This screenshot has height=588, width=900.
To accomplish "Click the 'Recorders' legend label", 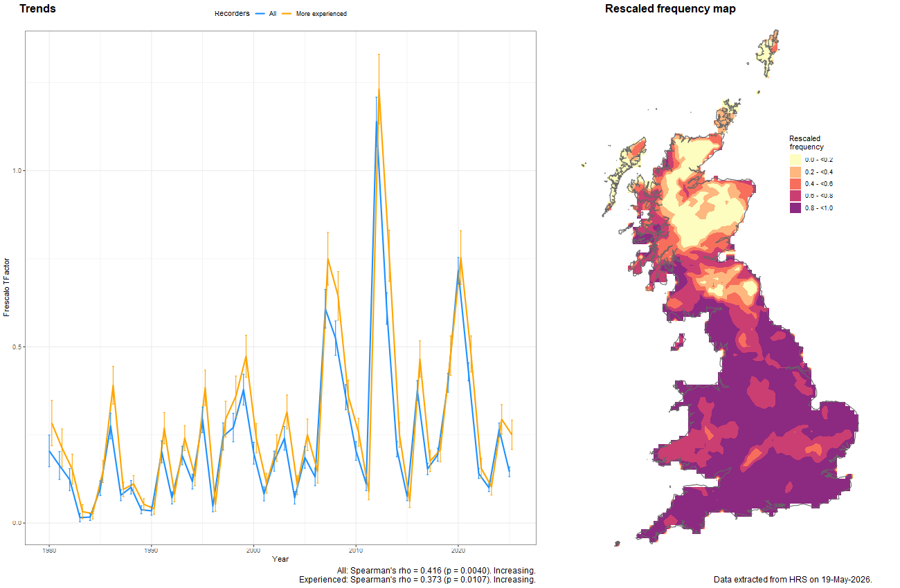I will pyautogui.click(x=232, y=13).
